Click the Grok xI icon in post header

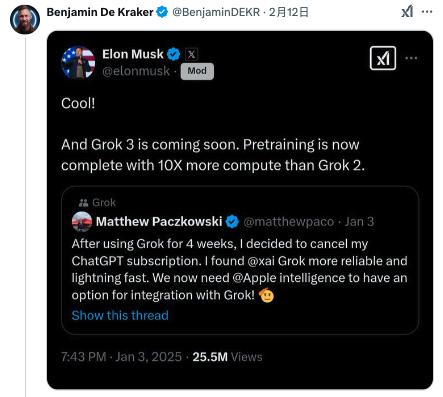(407, 12)
